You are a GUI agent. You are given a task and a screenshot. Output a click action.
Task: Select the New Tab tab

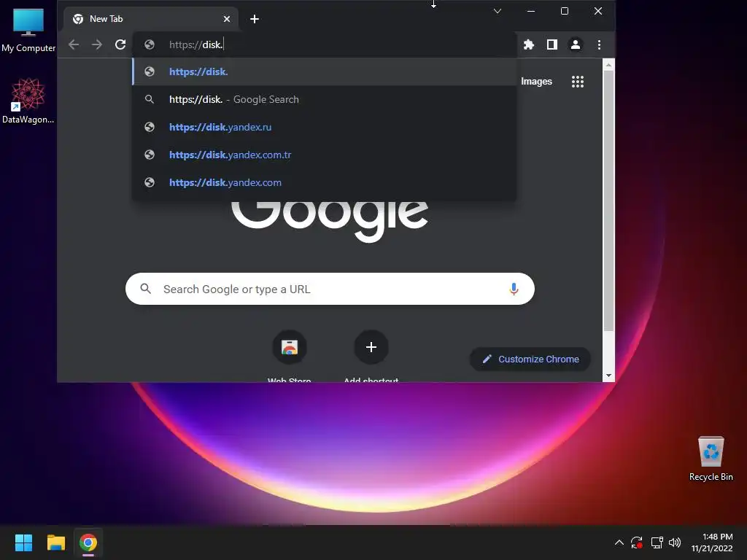[150, 19]
